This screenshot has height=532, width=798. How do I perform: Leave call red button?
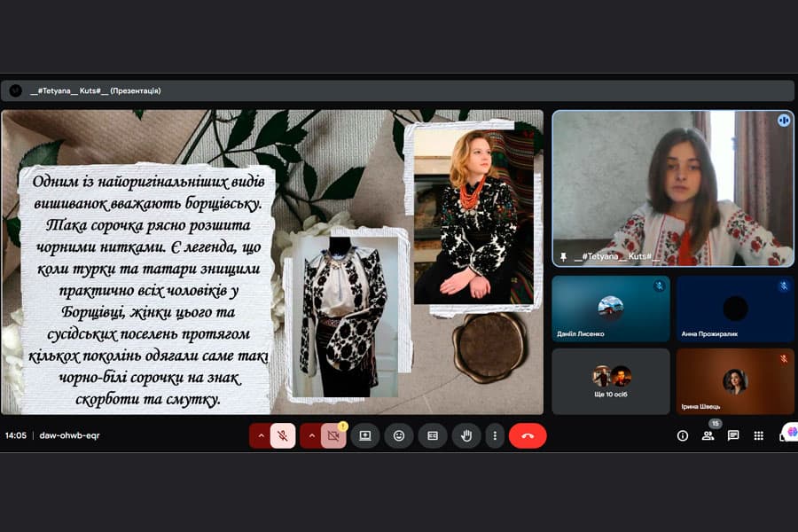pos(528,435)
